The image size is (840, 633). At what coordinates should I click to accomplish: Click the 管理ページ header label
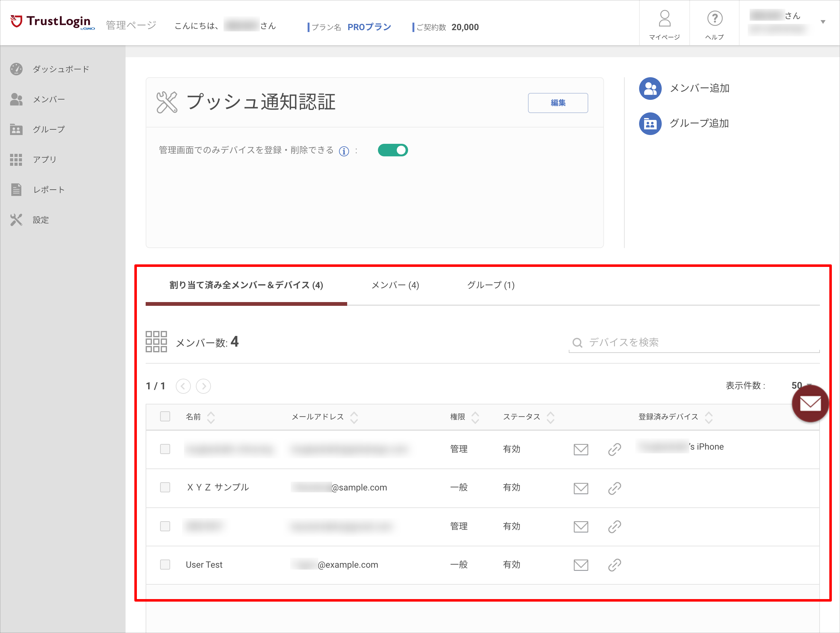click(131, 25)
